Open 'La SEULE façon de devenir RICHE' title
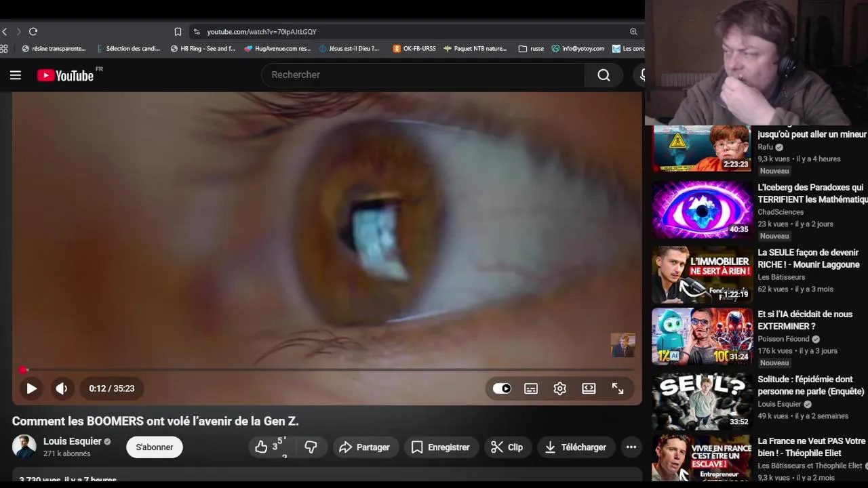The height and width of the screenshot is (488, 868). [808, 259]
